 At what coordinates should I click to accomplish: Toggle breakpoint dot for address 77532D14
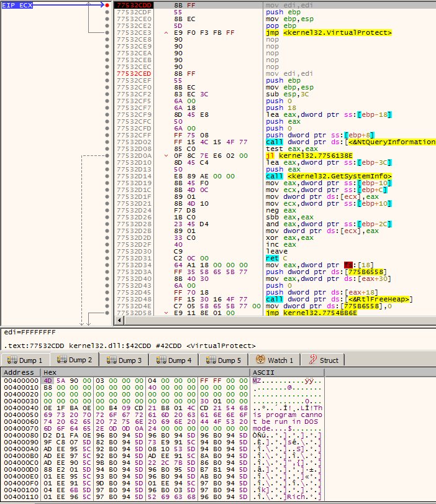tap(107, 176)
